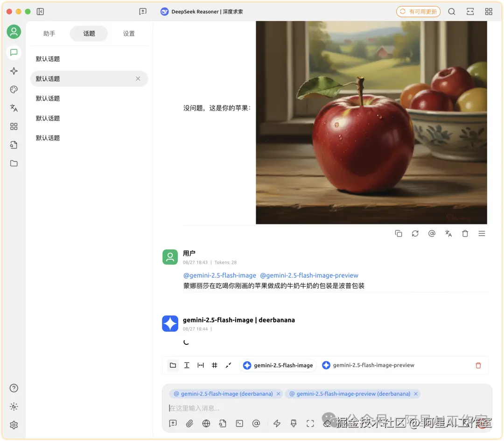
Task: Remove the highlighted 默认话题 topic via X
Action: coord(138,79)
